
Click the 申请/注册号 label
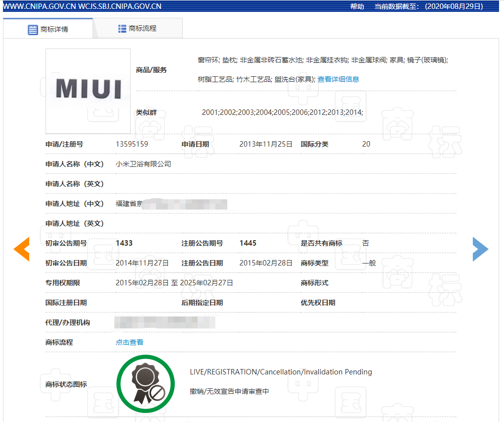tap(64, 144)
